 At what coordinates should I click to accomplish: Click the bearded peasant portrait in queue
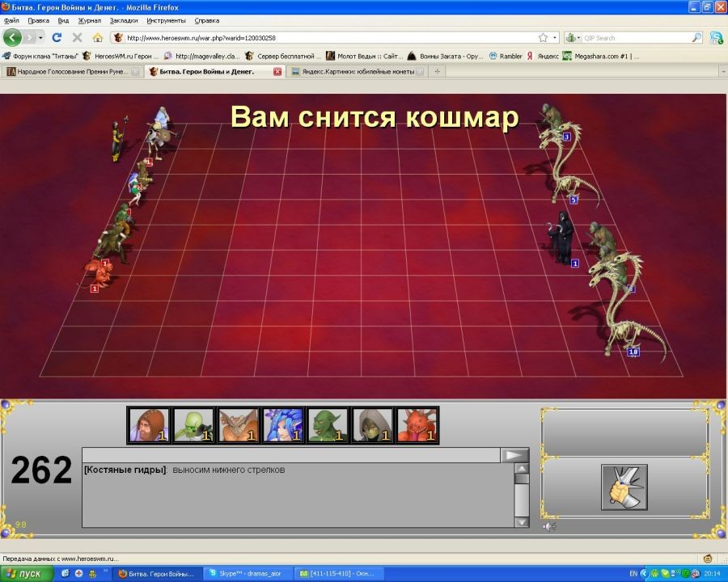point(150,425)
